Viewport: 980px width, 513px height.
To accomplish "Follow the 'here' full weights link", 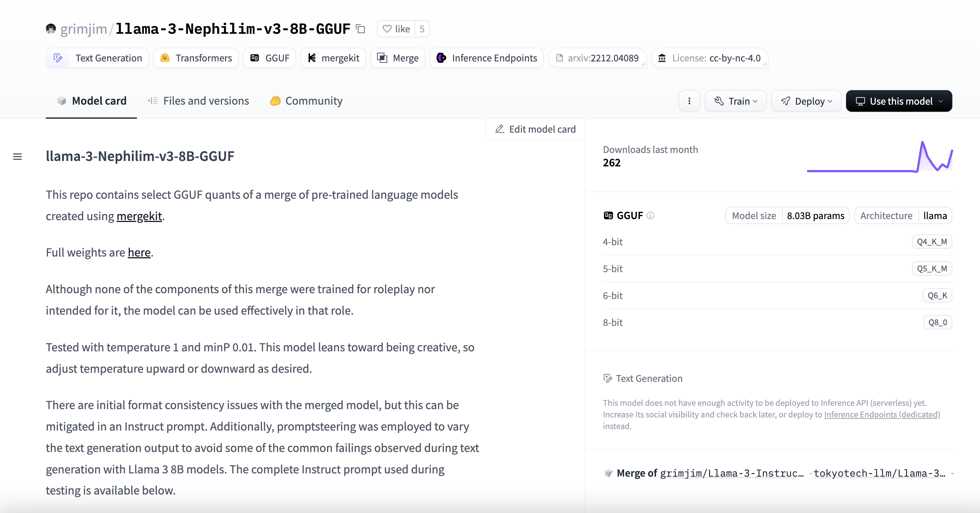I will pyautogui.click(x=139, y=252).
